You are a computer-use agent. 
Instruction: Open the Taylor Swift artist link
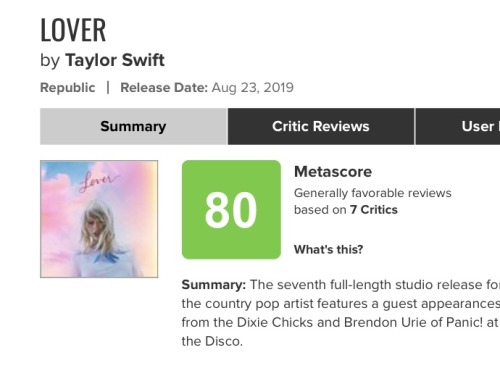pyautogui.click(x=115, y=60)
